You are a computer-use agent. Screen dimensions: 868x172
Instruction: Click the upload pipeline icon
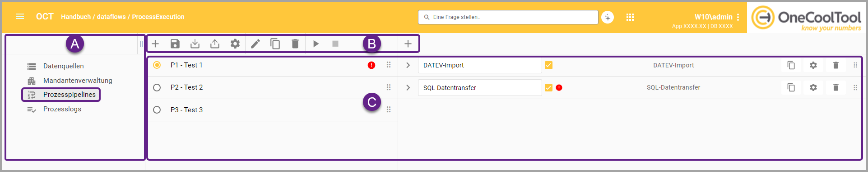pos(215,44)
